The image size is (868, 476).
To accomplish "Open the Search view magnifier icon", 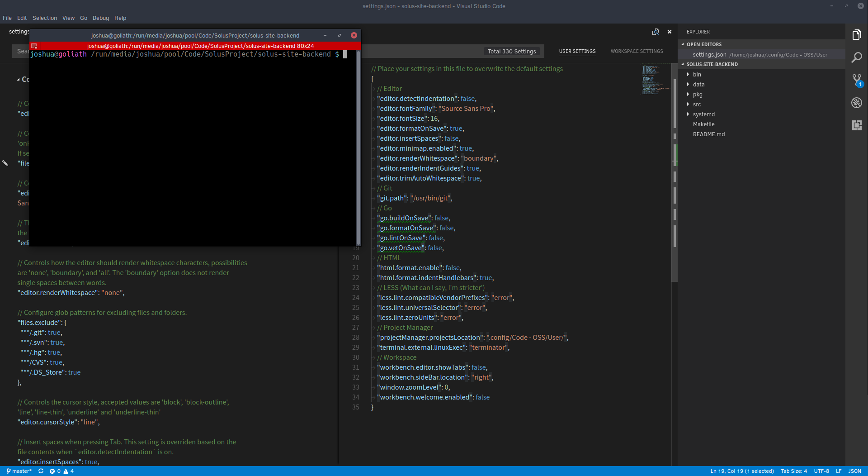I will point(857,57).
